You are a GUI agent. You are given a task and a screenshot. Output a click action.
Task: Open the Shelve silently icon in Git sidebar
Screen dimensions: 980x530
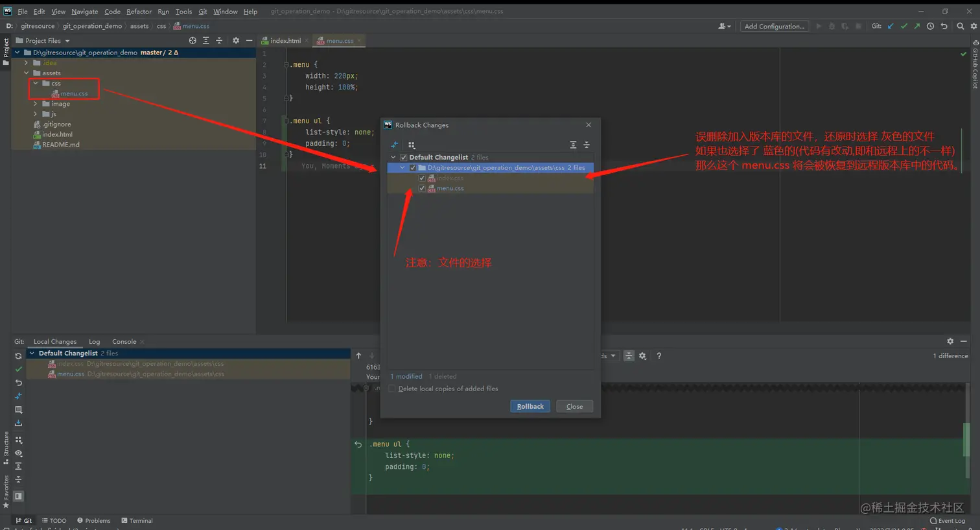click(18, 396)
